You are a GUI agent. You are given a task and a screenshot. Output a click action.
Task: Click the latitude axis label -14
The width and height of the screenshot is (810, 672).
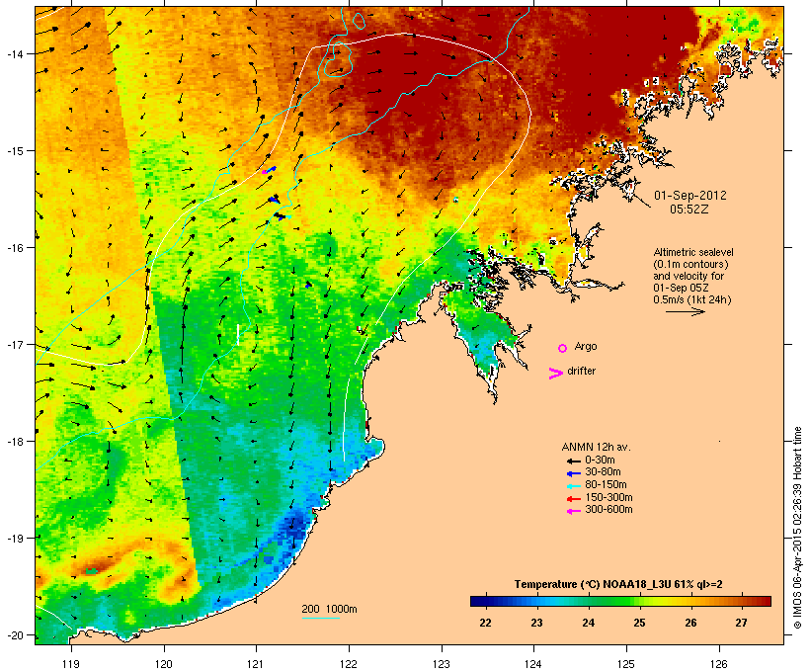click(14, 53)
